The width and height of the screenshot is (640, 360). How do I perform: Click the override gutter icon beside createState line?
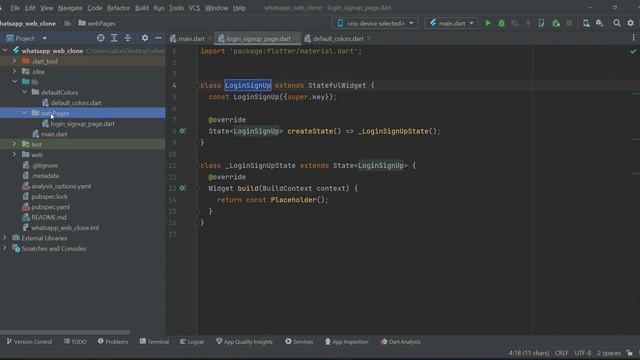tap(182, 131)
